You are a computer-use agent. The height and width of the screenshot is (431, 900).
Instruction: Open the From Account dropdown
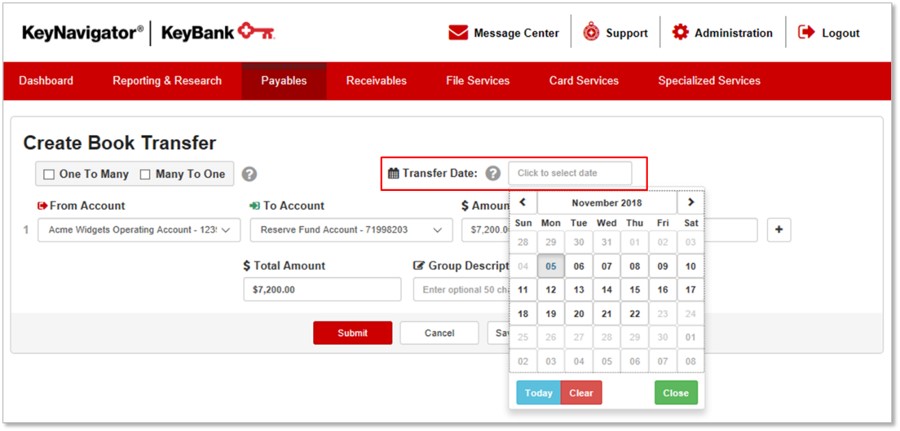139,230
